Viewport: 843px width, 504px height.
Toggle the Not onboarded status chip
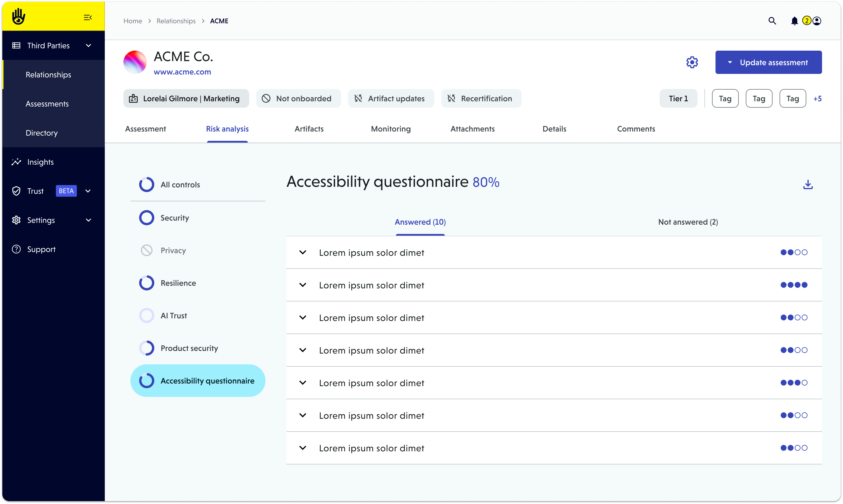tap(298, 98)
